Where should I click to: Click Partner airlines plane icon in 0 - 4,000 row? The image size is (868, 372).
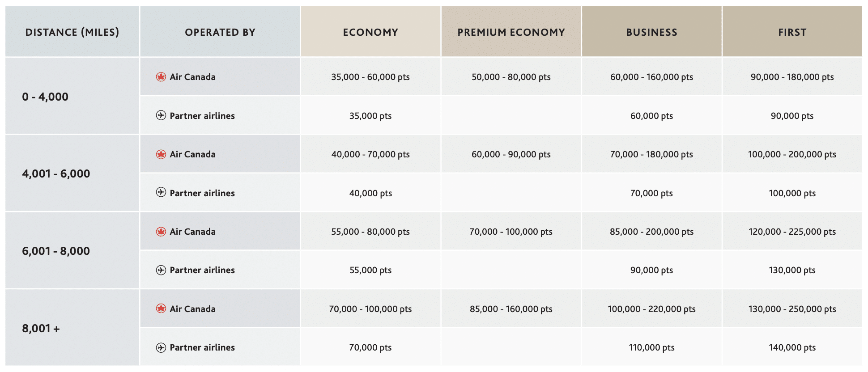161,115
